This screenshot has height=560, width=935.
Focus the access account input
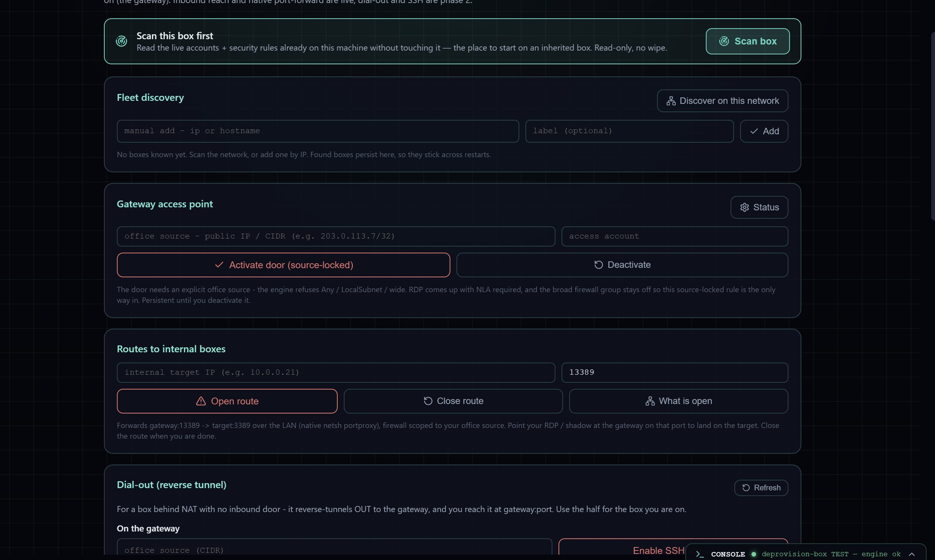click(675, 236)
